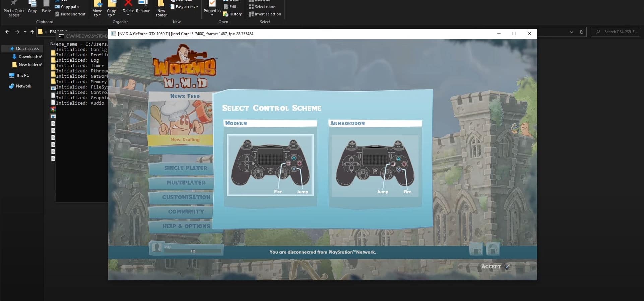Select This PC in navigation pane

(22, 75)
